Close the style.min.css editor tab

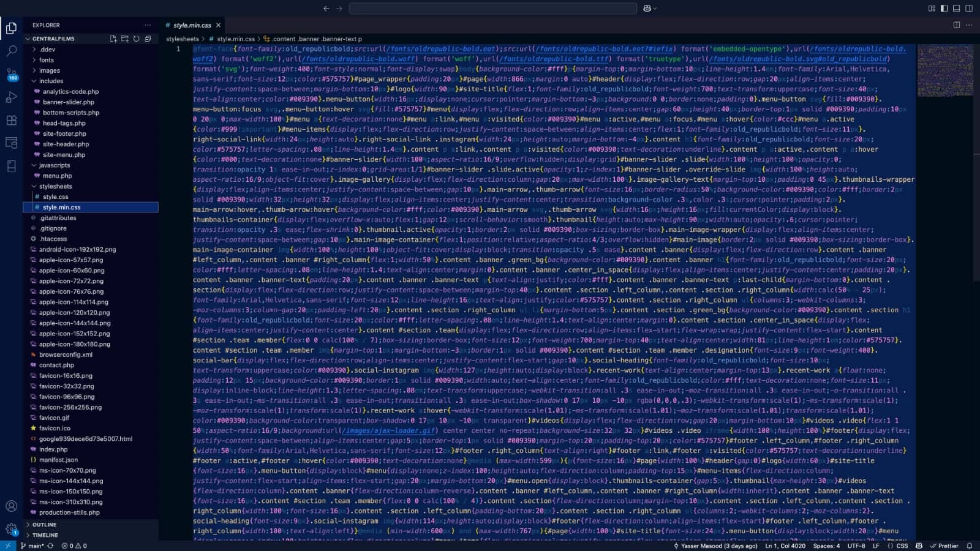click(x=218, y=25)
